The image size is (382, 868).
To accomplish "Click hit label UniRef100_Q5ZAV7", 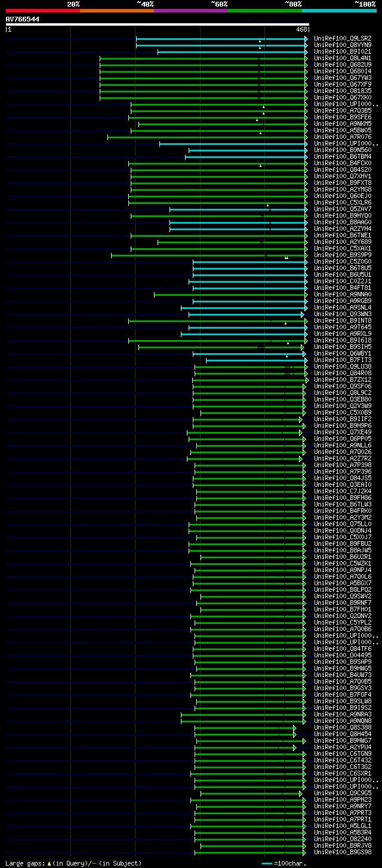I will 343,209.
